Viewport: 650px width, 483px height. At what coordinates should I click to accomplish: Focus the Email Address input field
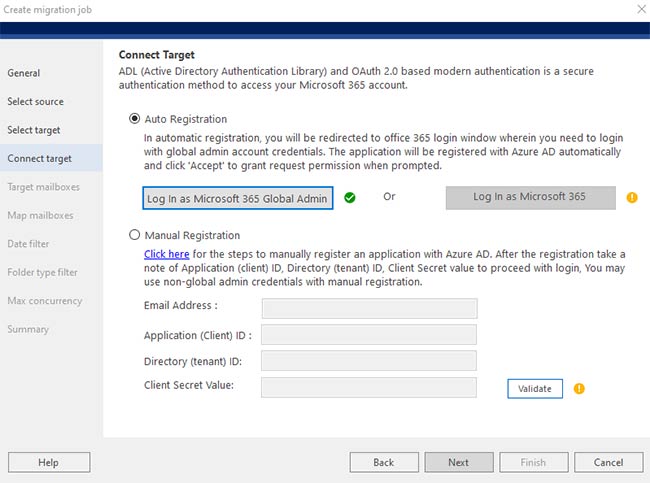(x=369, y=308)
